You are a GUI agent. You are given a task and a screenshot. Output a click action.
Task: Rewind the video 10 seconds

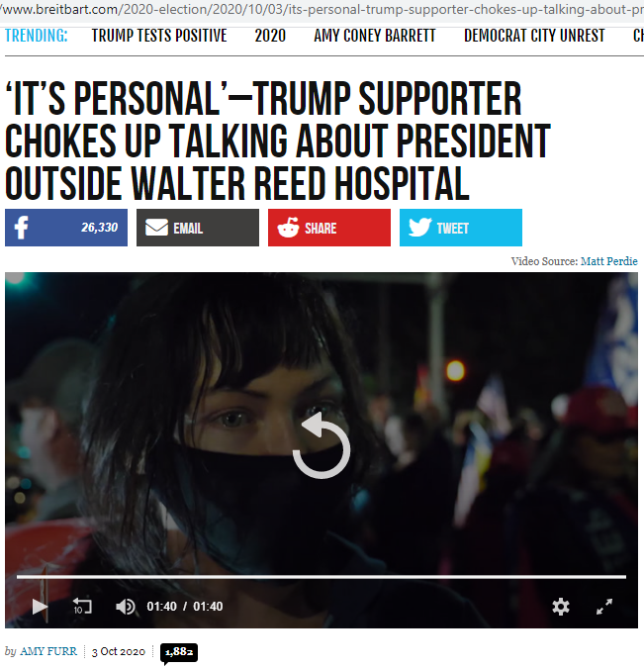coord(82,606)
